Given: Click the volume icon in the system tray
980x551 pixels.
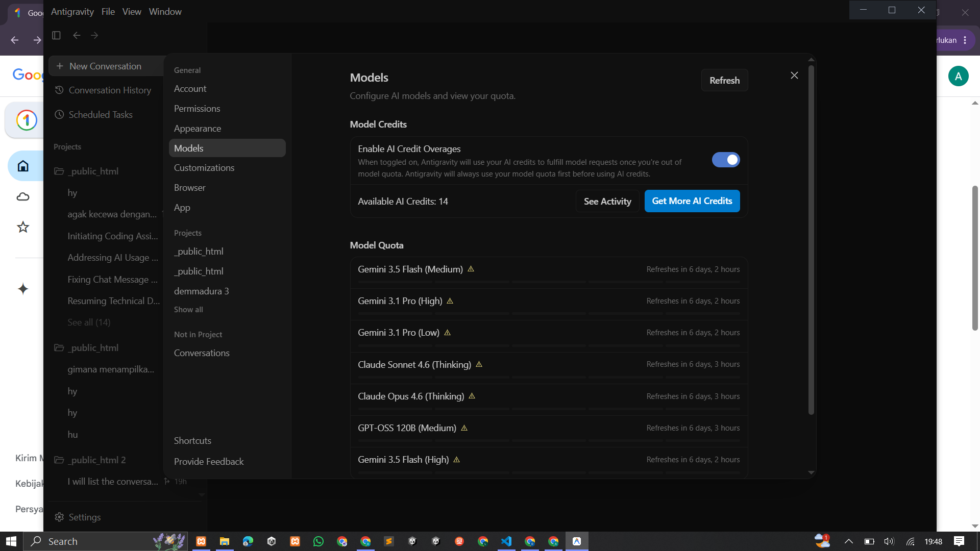Looking at the screenshot, I should click(889, 541).
